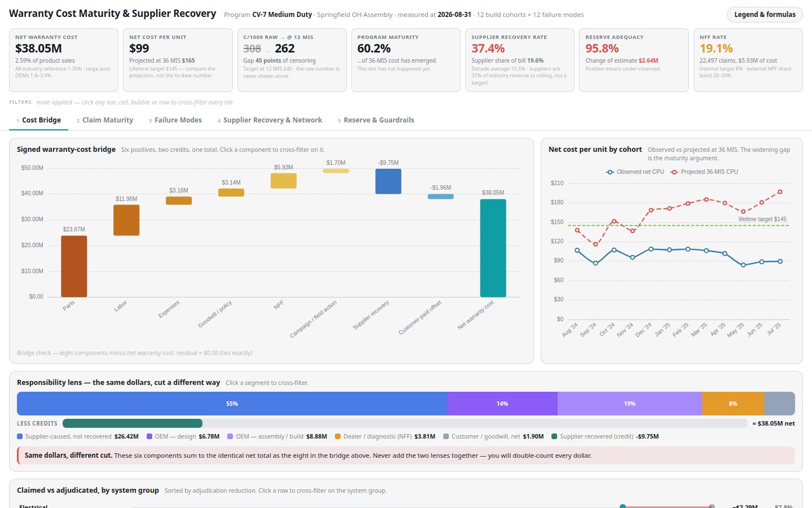Click the observed CPU point for Aug '24
This screenshot has height=508, width=812.
coord(577,250)
